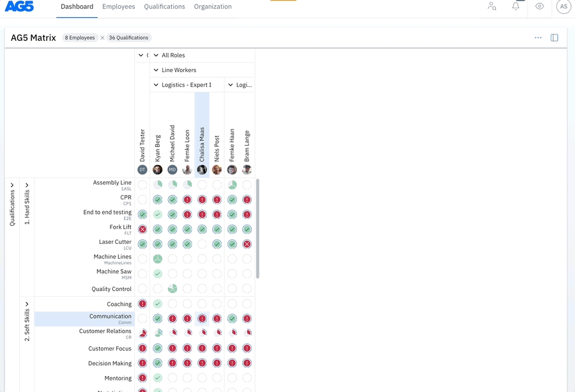Image resolution: width=575 pixels, height=392 pixels.
Task: Click Bram Lange's Laser Cutter status icon
Action: [247, 244]
